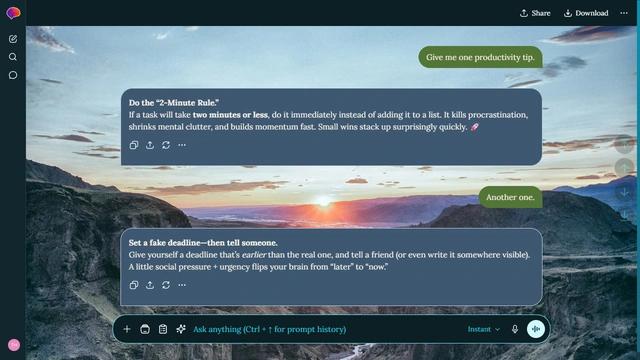Click the plus attach icon in prompt bar
The image size is (640, 360).
127,329
